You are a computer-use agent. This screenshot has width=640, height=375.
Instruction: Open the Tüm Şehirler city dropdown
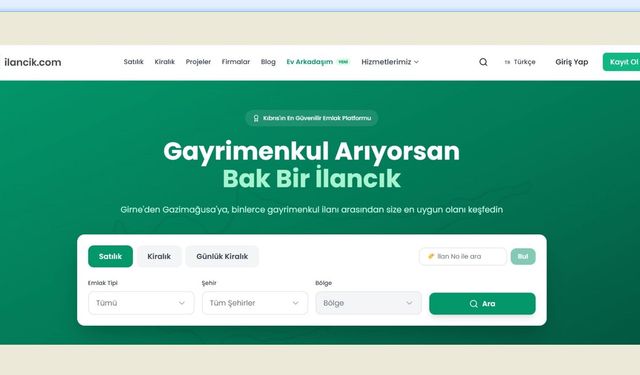(x=255, y=303)
